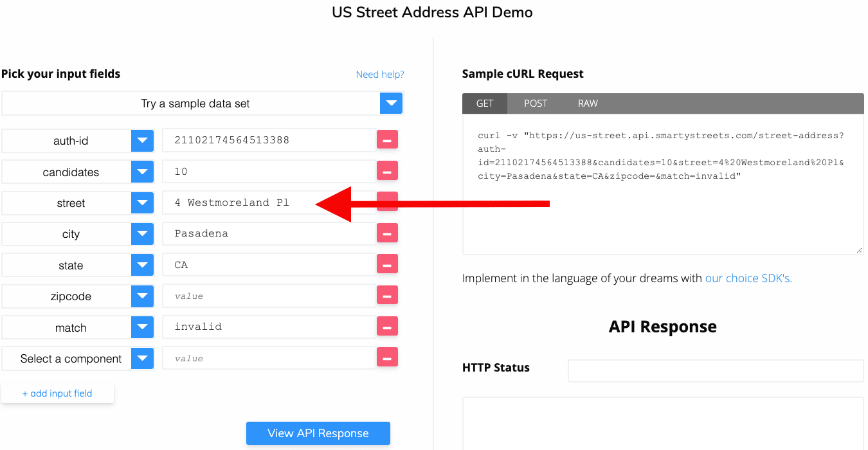Image resolution: width=868 pixels, height=450 pixels.
Task: Remove the Select a component field
Action: (x=388, y=357)
